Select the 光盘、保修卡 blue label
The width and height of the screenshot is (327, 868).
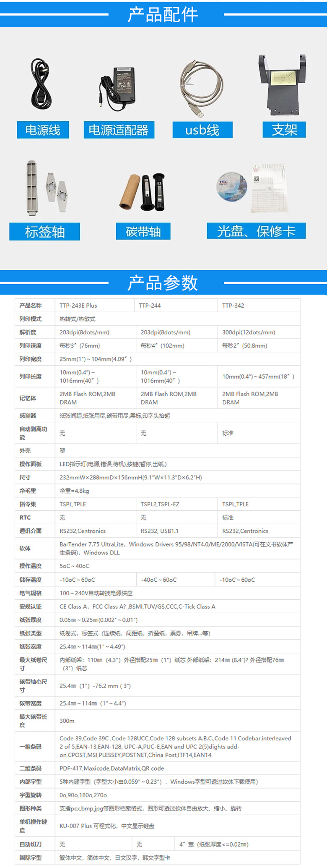[256, 231]
